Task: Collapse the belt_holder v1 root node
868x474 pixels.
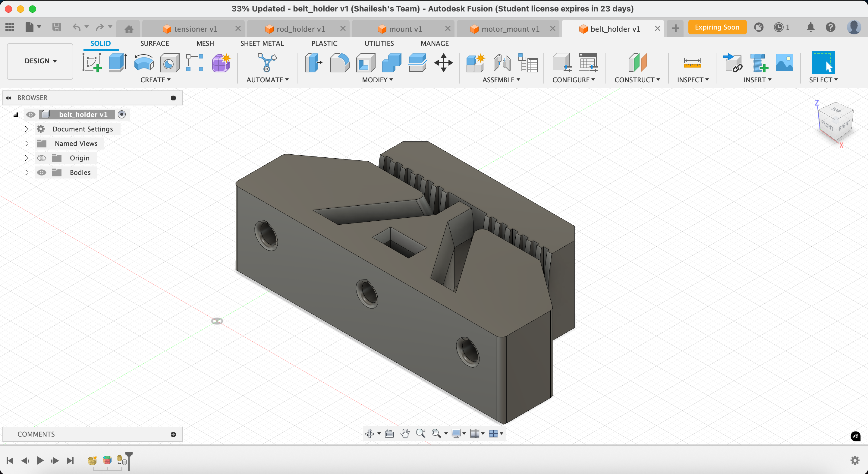Action: [x=15, y=115]
